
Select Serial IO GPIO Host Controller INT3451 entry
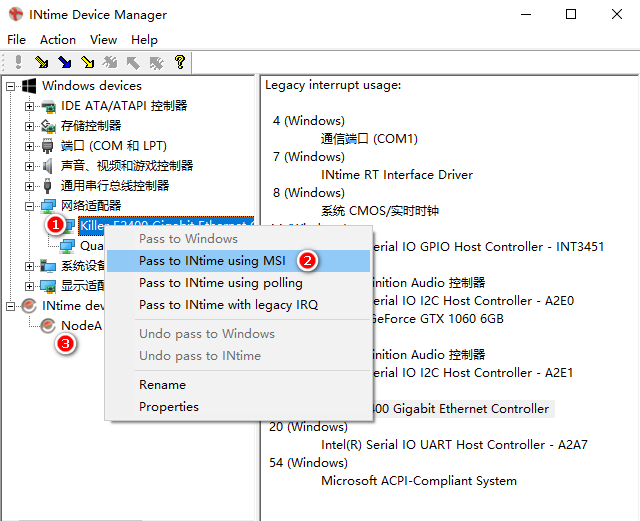pyautogui.click(x=488, y=247)
